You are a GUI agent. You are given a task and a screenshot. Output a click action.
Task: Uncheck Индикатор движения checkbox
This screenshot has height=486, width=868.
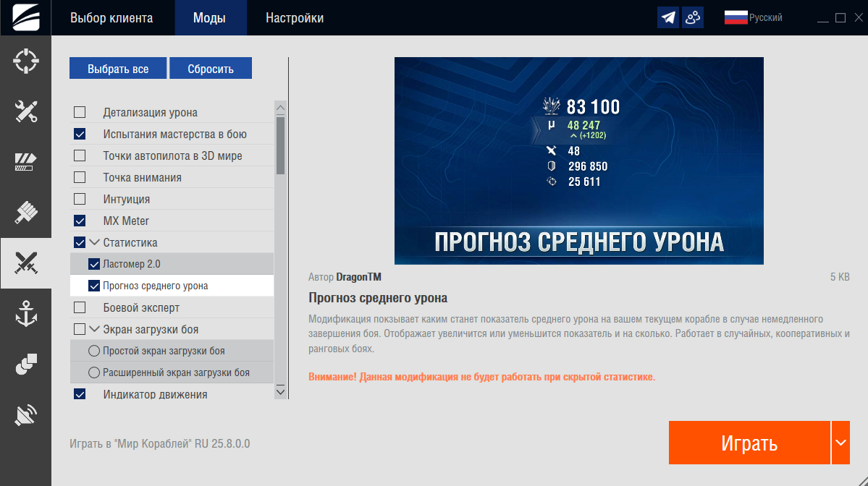pos(80,393)
